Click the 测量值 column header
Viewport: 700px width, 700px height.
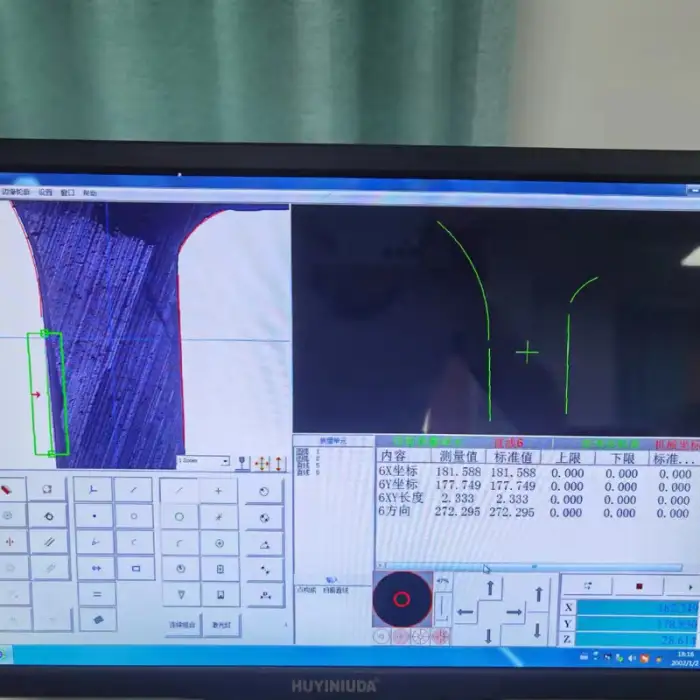point(458,457)
